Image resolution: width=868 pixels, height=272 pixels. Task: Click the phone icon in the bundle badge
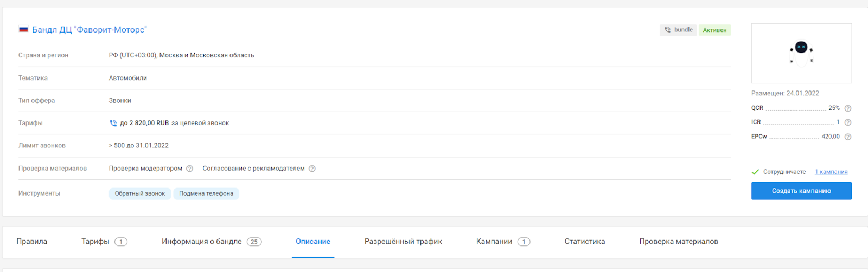click(x=667, y=30)
